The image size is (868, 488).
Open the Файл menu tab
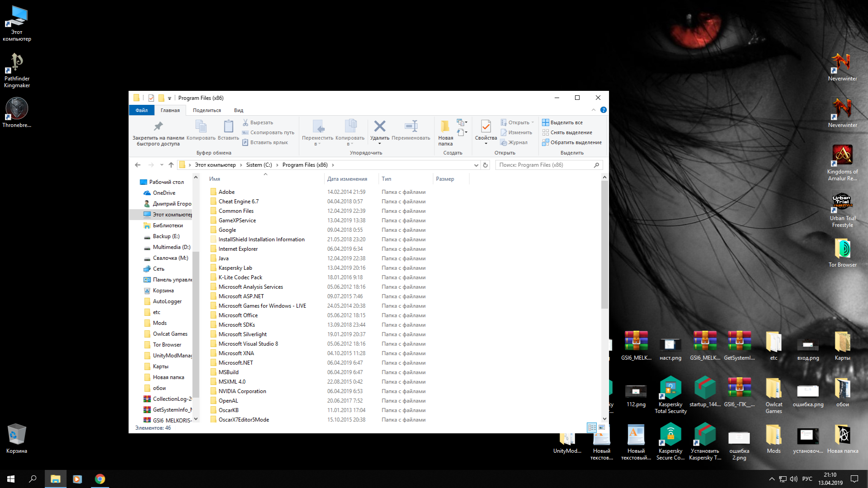point(142,110)
